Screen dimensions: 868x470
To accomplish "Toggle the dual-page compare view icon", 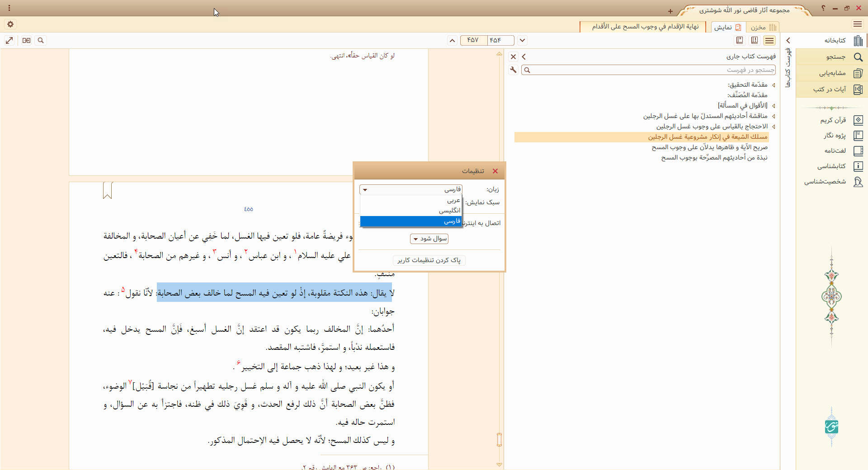I will [x=27, y=40].
